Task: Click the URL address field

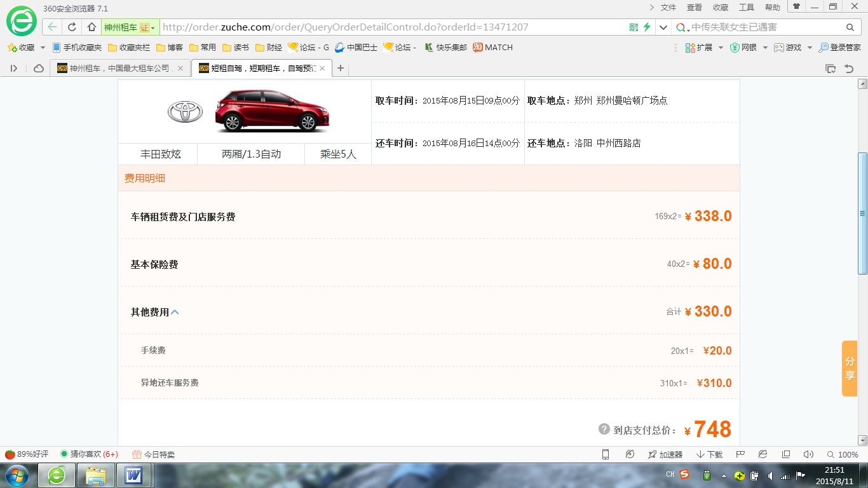Action: (393, 27)
